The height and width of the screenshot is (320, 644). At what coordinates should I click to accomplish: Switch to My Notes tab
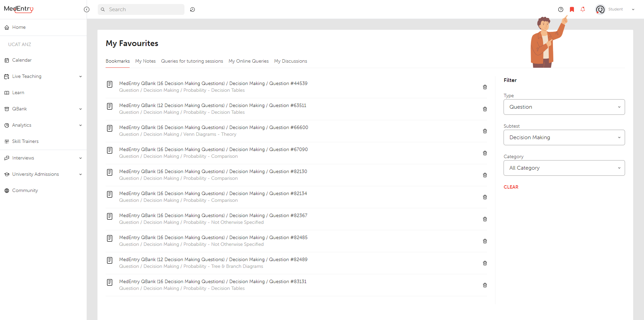click(146, 61)
